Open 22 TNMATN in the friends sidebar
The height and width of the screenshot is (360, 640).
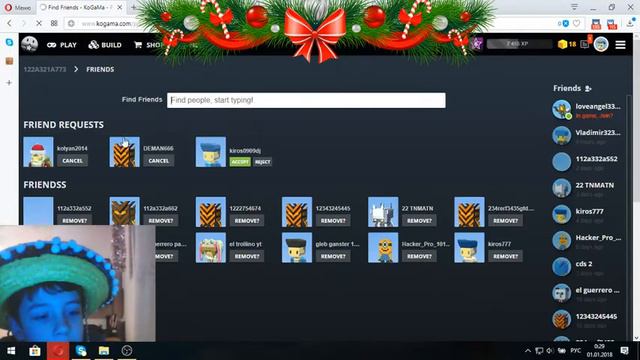pos(587,189)
